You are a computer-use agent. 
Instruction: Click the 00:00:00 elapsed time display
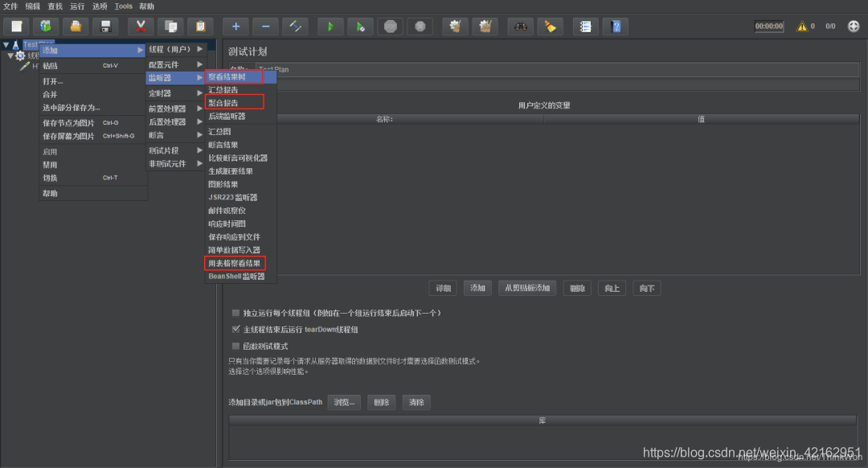(x=769, y=26)
